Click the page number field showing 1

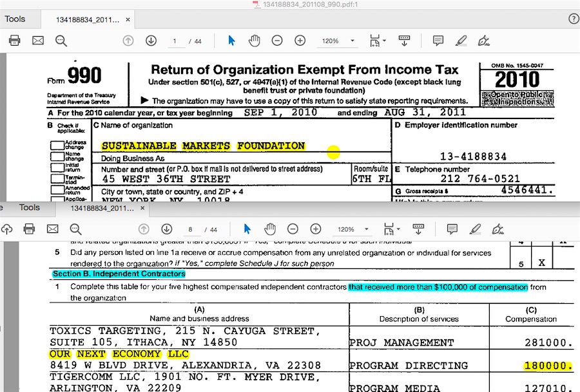tap(175, 41)
